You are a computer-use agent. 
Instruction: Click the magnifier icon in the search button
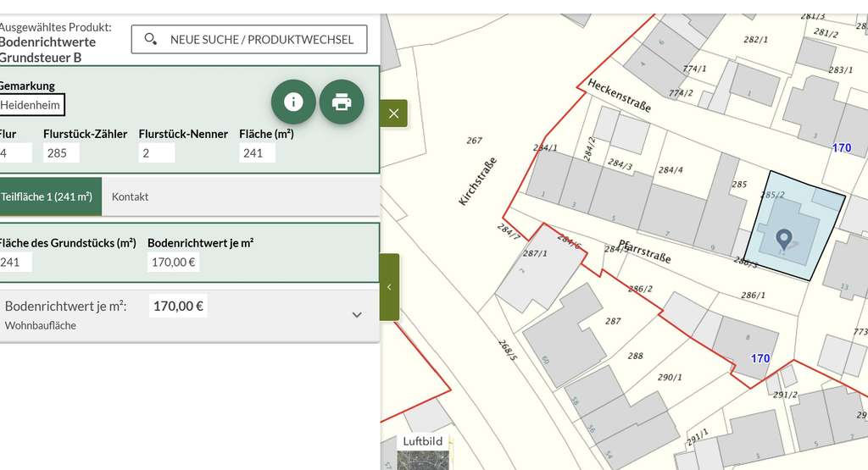(150, 39)
